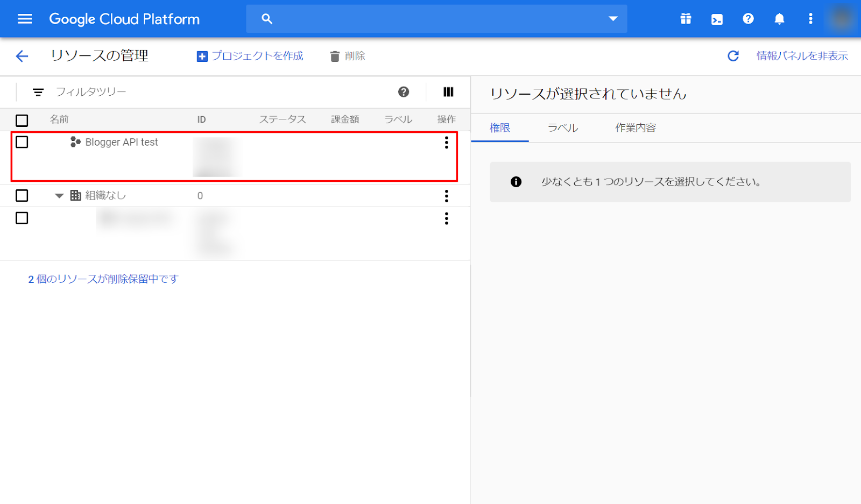The image size is (861, 504).
Task: Open the notifications bell
Action: pos(779,19)
